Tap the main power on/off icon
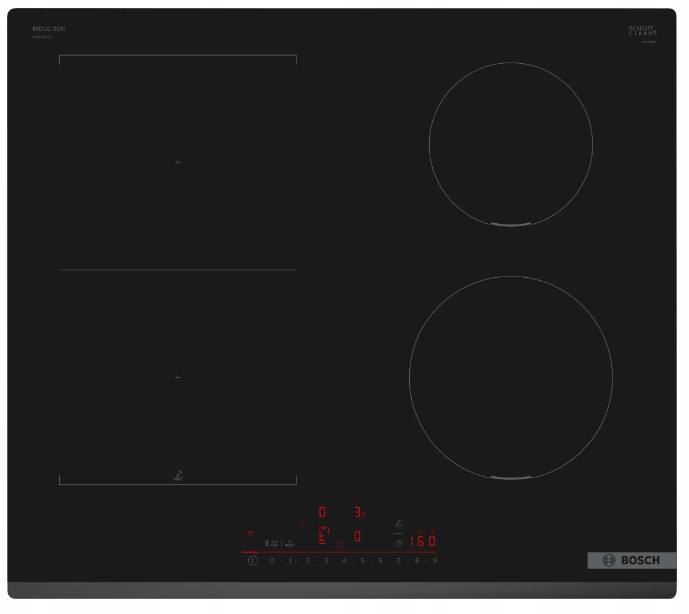The image size is (689, 614). point(253,560)
